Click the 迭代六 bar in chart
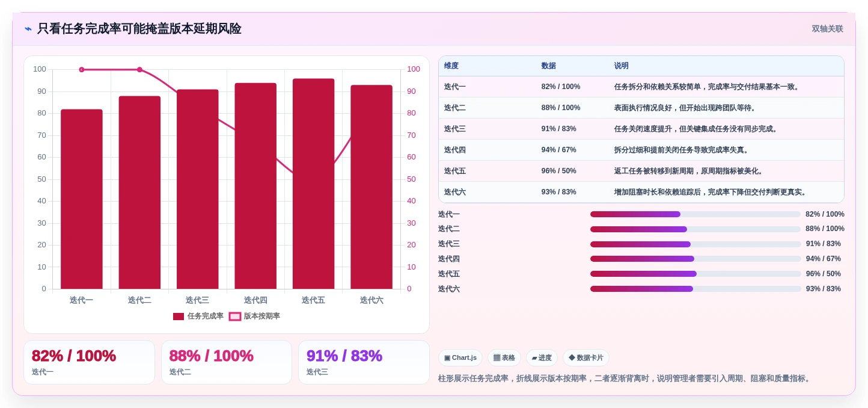Screen dimensions: 868x408 pos(371,187)
